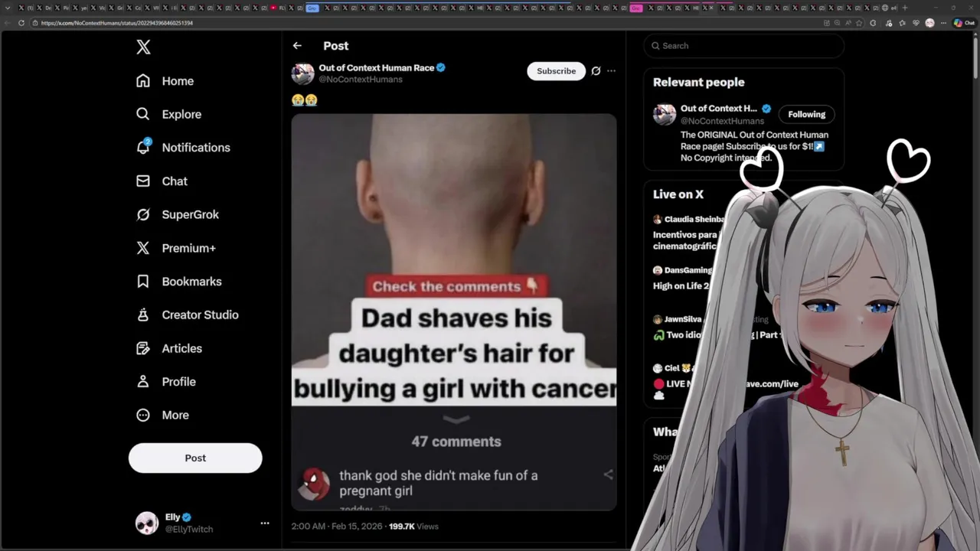Open Elly account options ellipsis
Image resolution: width=980 pixels, height=551 pixels.
pyautogui.click(x=265, y=523)
